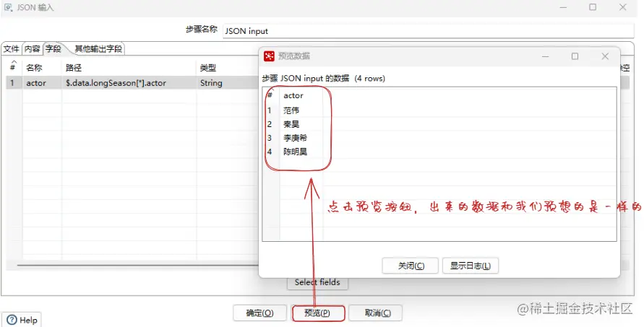The image size is (644, 327).
Task: Click row number 1 in fields table
Action: coord(13,83)
